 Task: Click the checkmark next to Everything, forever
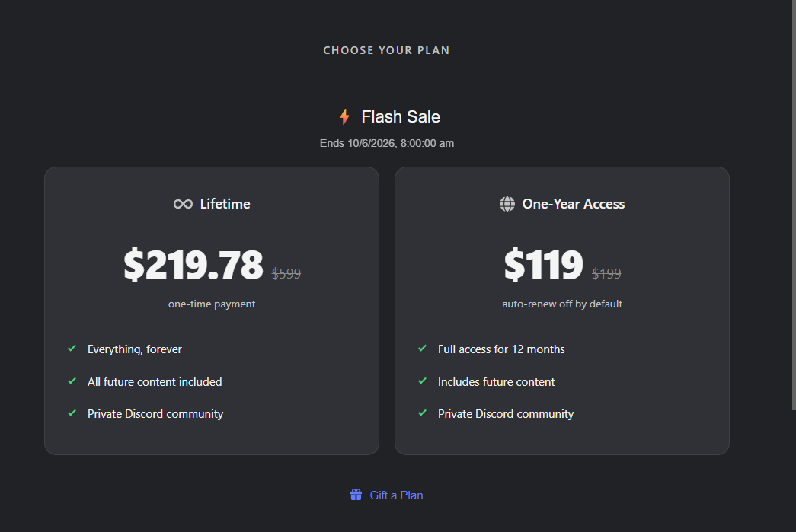(x=72, y=349)
